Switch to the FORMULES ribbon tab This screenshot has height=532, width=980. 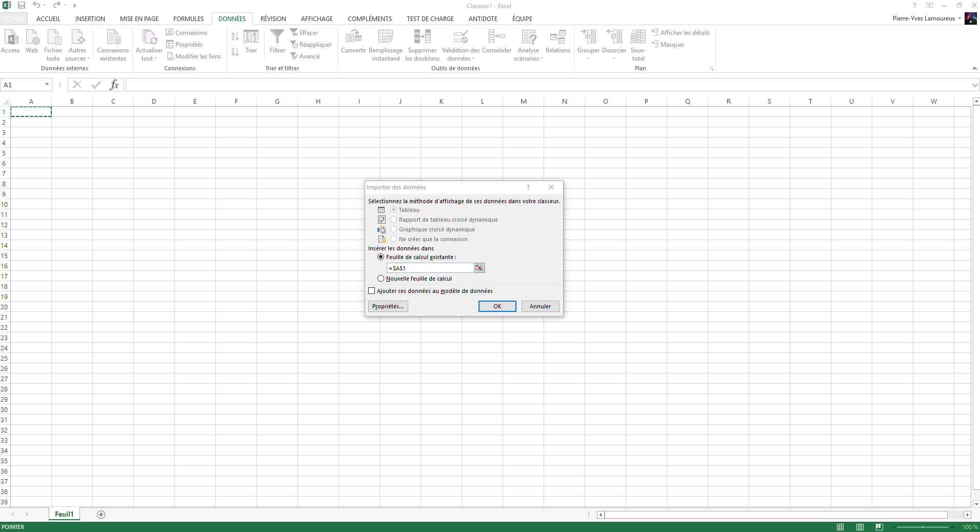point(188,18)
